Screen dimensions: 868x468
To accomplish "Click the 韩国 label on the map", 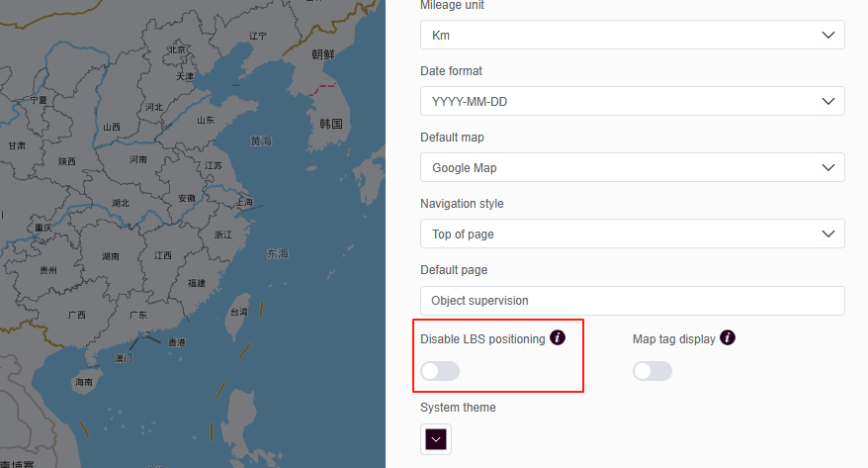I will [x=330, y=125].
